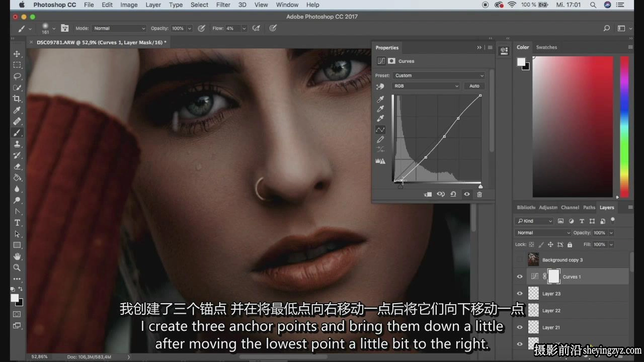Screen dimensions: 644x362
Task: Choose the pencil draw-curve tool
Action: 380,139
